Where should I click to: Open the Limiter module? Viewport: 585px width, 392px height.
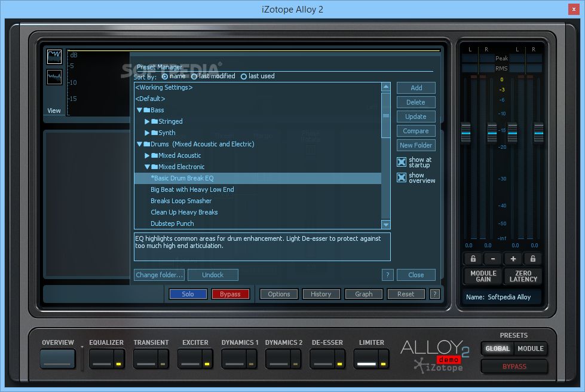366,359
